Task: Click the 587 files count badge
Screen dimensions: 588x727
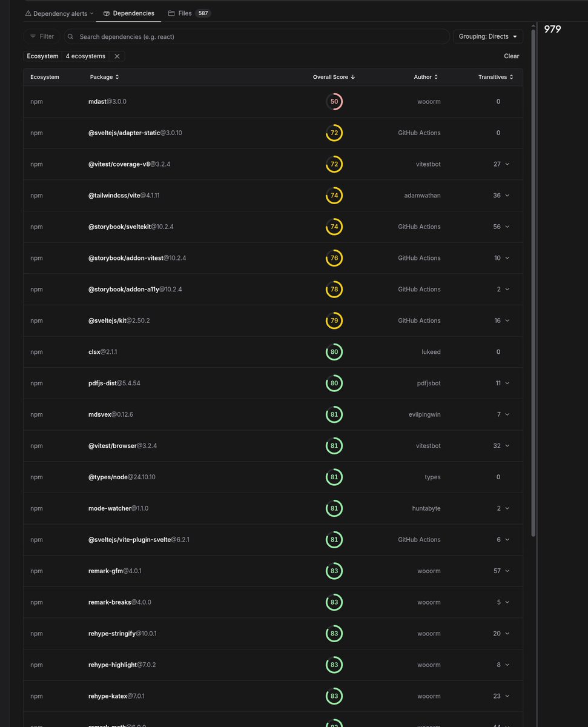Action: coord(203,13)
